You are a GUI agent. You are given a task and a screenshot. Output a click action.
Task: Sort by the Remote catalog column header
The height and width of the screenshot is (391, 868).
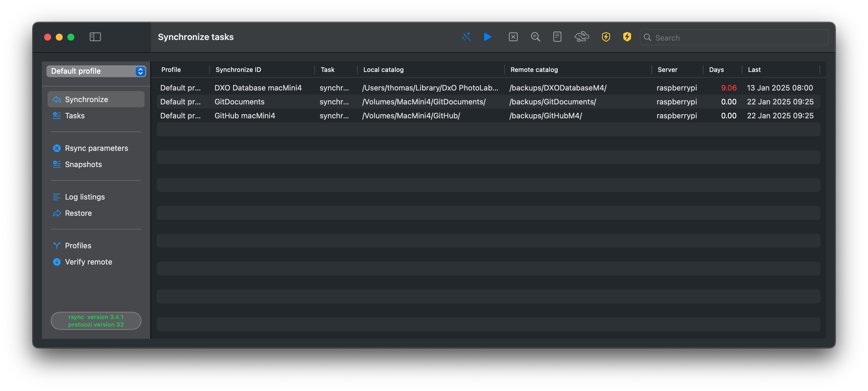tap(534, 70)
